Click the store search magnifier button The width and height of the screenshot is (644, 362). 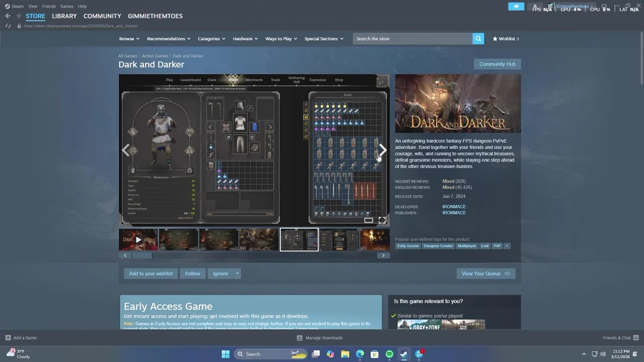coord(478,39)
